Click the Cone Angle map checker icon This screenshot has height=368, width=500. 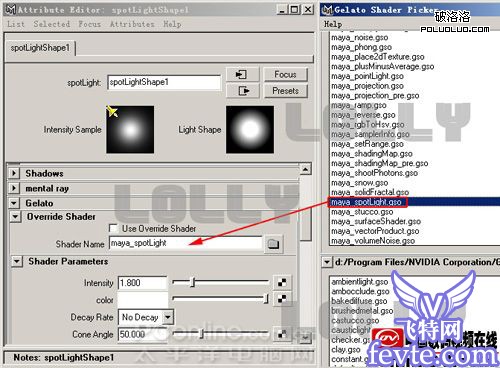[x=282, y=334]
